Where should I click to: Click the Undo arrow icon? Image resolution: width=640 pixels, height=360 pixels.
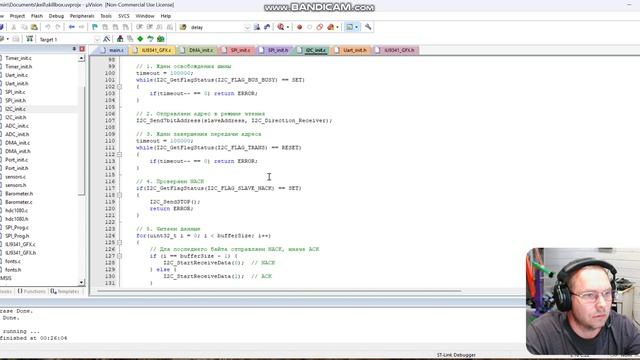coord(48,27)
